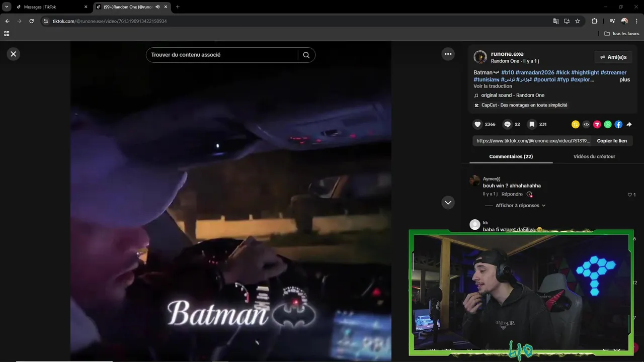Click Voir la traduction link
This screenshot has width=644, height=362.
[x=493, y=86]
